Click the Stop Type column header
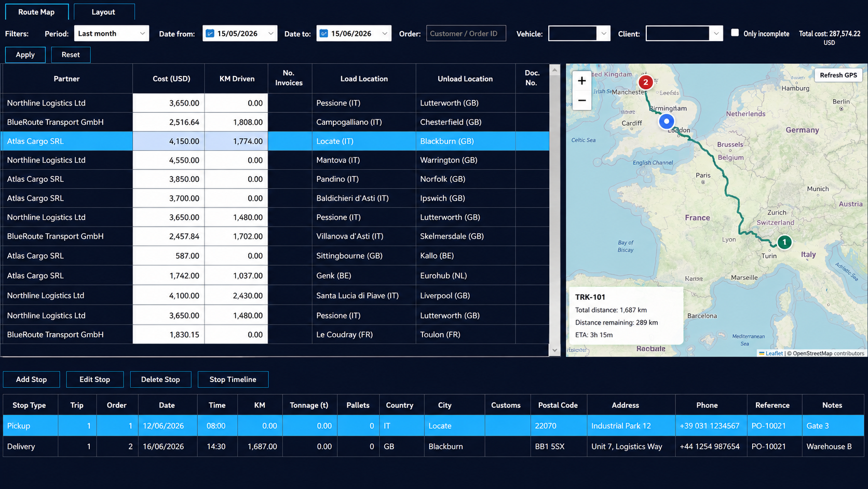This screenshot has height=489, width=868. click(x=29, y=405)
